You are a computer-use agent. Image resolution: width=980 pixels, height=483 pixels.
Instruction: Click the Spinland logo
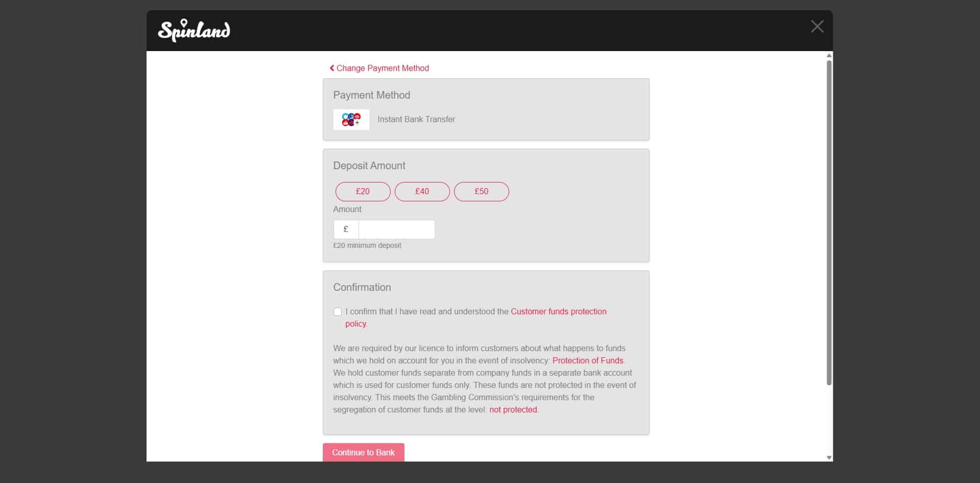[194, 30]
